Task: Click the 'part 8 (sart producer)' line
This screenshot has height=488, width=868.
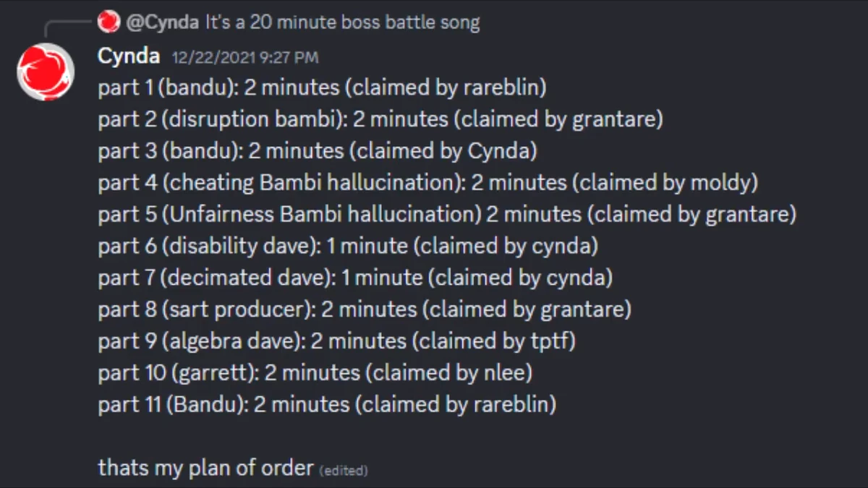Action: click(365, 309)
